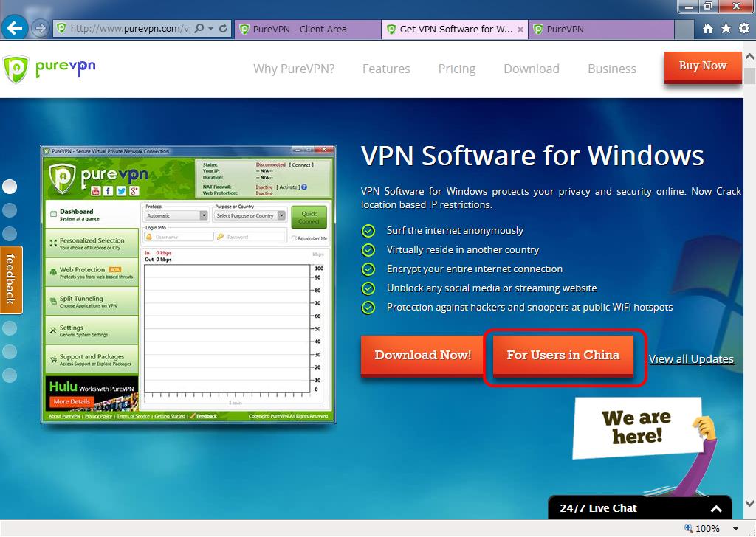Select Web Protection in app sidebar
The height and width of the screenshot is (537, 756).
tap(92, 272)
